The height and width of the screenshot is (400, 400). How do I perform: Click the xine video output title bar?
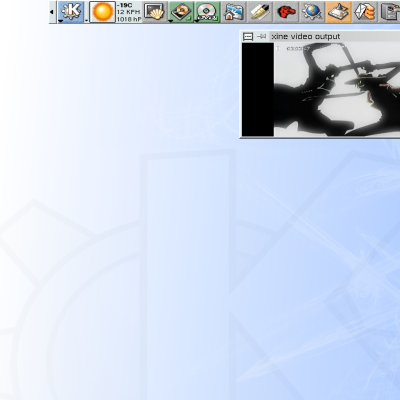335,37
